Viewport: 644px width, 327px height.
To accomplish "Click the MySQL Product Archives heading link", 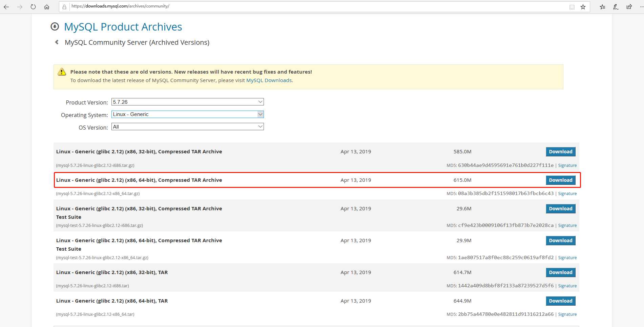I will (123, 27).
